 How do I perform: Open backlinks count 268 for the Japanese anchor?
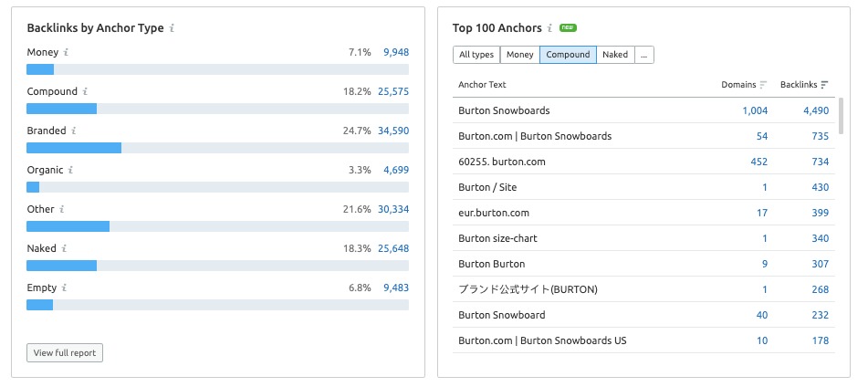point(821,289)
